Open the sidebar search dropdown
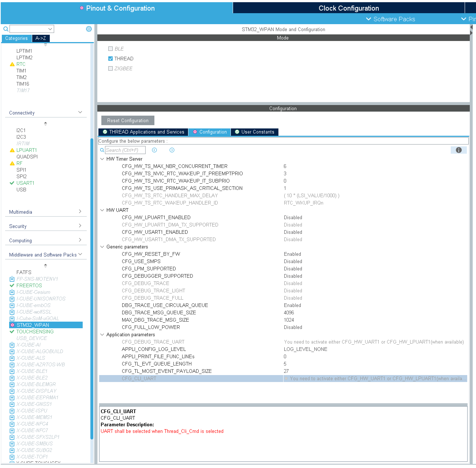Image resolution: width=476 pixels, height=468 pixels. [x=50, y=29]
